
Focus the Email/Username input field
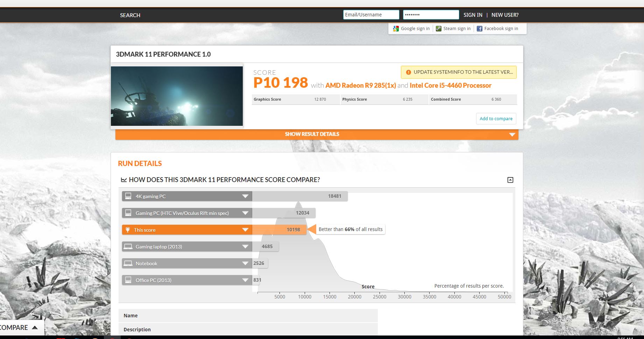tap(371, 15)
